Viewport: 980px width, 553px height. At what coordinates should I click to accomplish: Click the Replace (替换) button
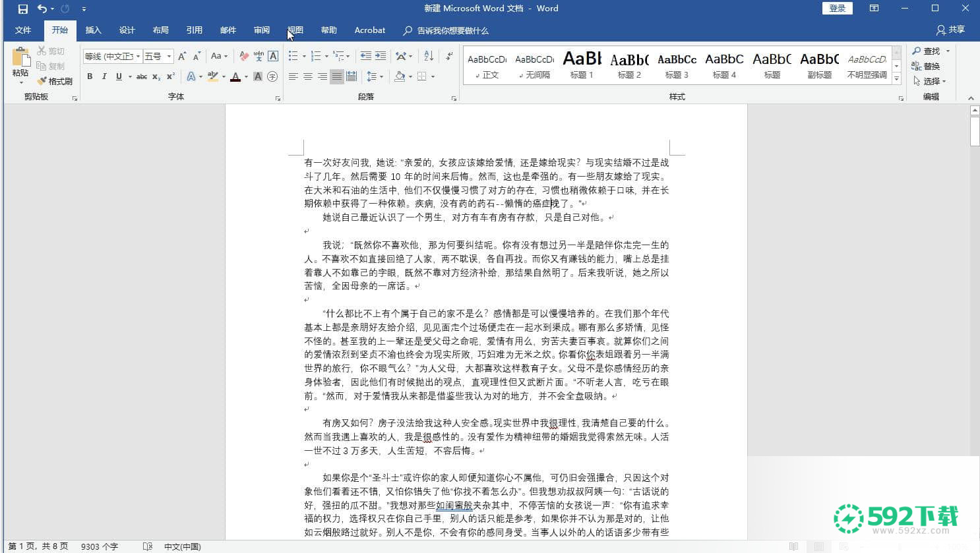coord(926,66)
